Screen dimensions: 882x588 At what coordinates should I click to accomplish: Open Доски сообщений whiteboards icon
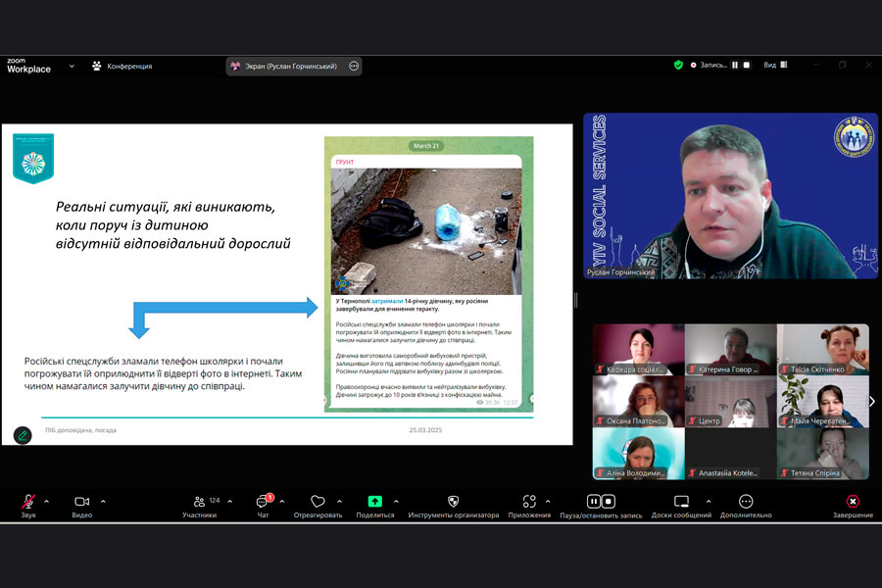click(x=681, y=502)
